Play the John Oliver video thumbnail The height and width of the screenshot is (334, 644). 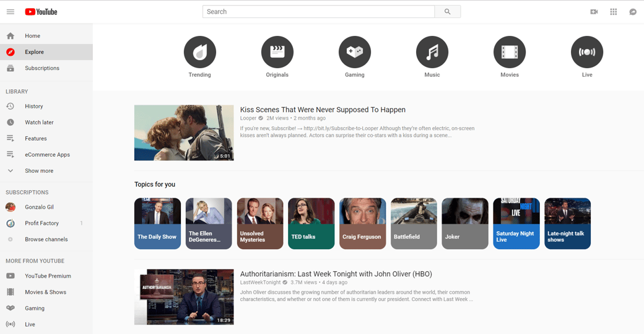[x=184, y=297]
